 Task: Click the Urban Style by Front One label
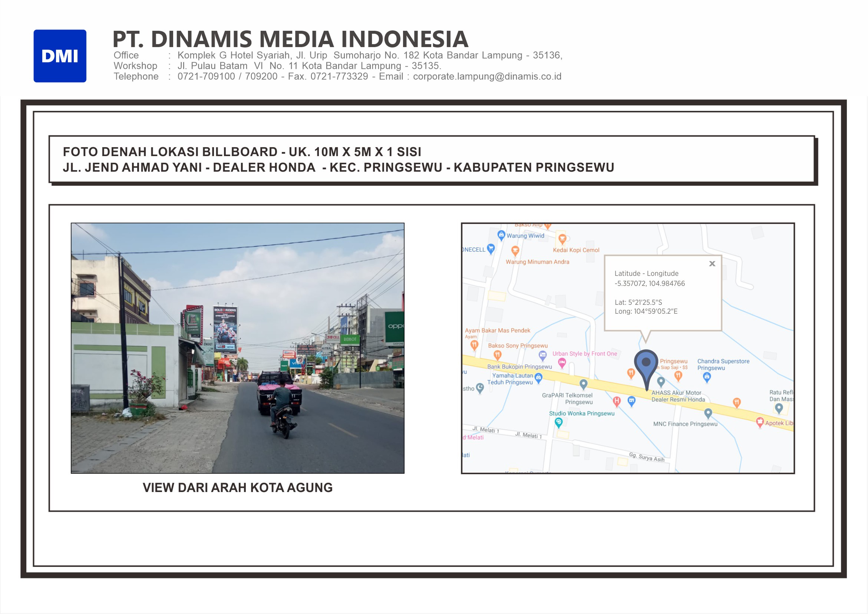584,353
